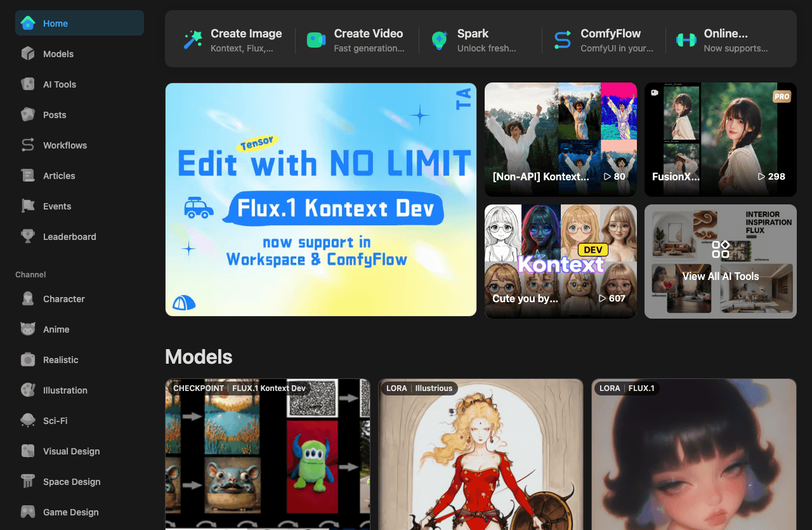Open the Models cube icon
The height and width of the screenshot is (530, 812).
tap(28, 54)
